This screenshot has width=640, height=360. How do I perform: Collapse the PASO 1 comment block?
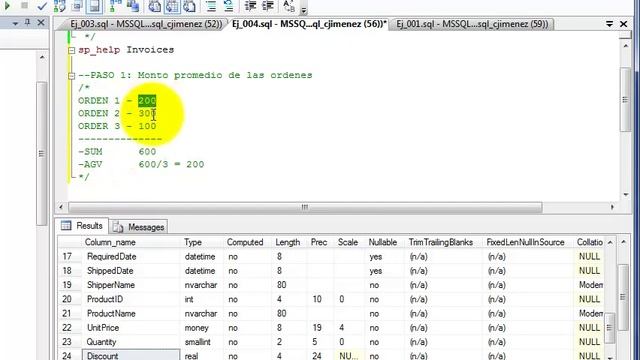(71, 76)
